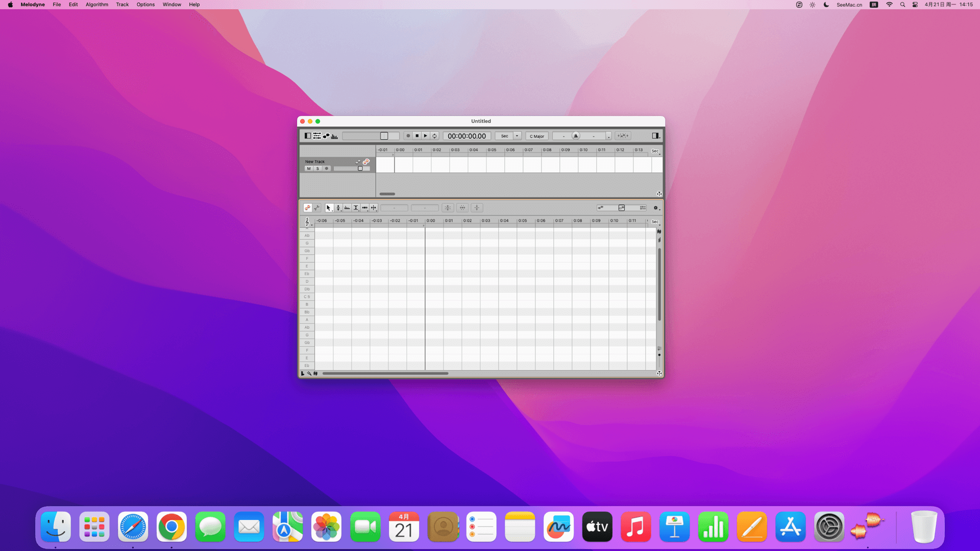Screen dimensions: 980x551
Task: Open the note editor ruler Sec menu
Action: 655,222
